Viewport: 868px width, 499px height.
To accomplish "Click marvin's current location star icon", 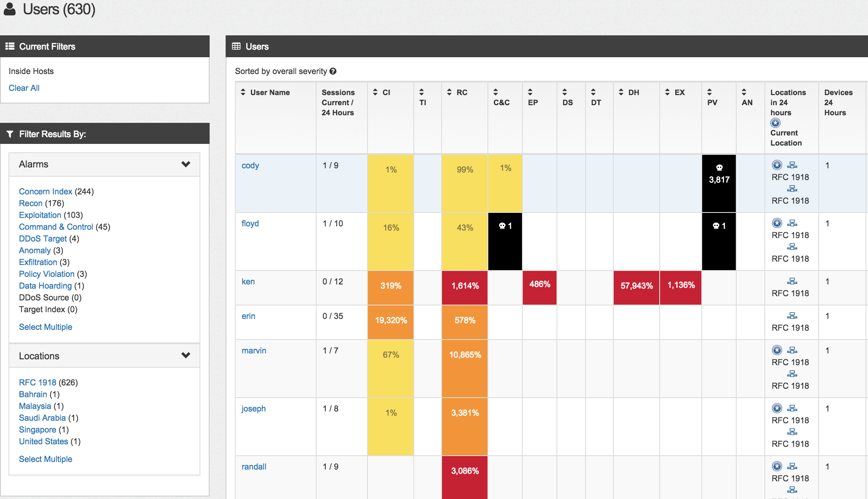I will [x=777, y=350].
